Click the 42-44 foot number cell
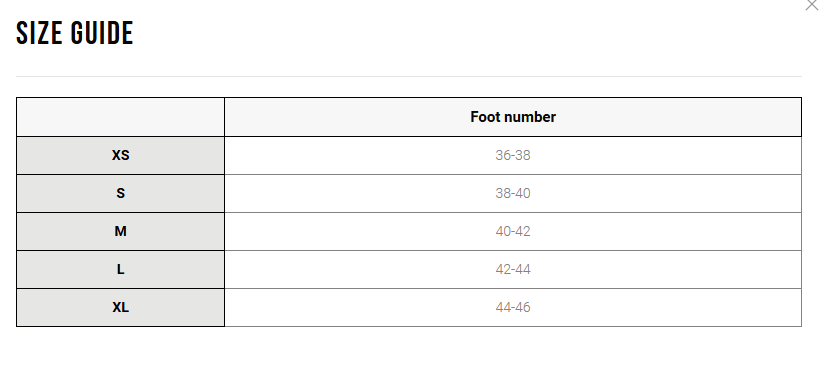This screenshot has width=828, height=371. (x=513, y=269)
